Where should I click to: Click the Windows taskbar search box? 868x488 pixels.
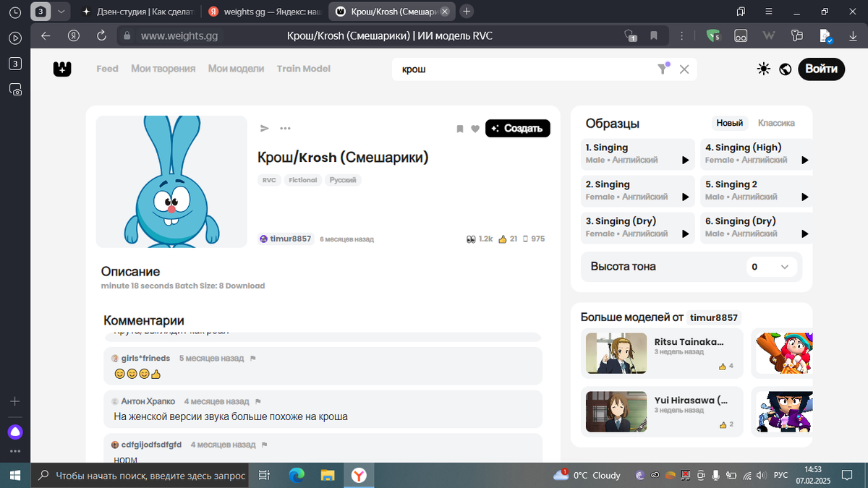pos(140,475)
